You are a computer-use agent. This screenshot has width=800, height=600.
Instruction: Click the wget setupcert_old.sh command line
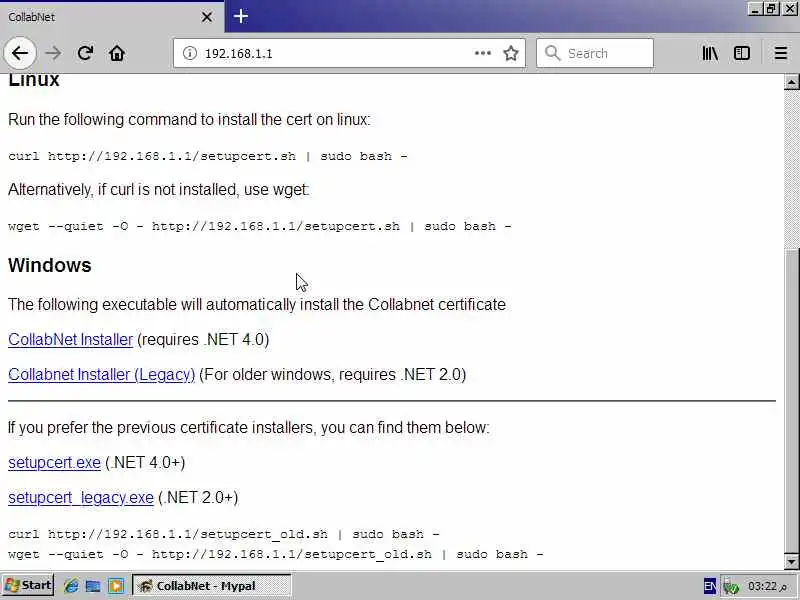[276, 554]
